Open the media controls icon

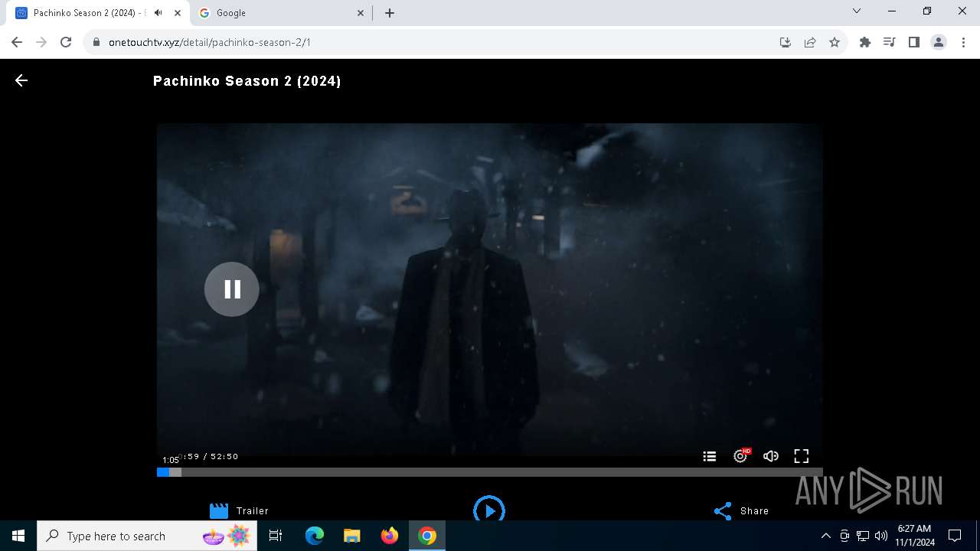pos(889,42)
